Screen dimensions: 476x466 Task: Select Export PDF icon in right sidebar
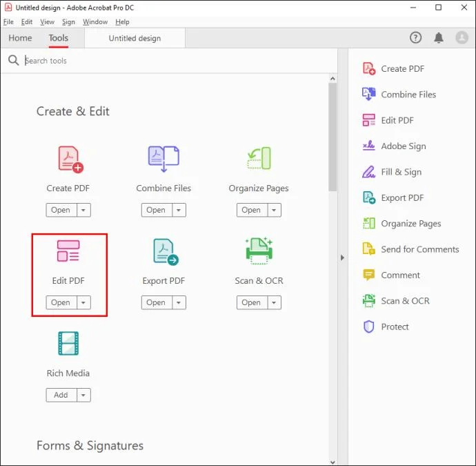pyautogui.click(x=369, y=197)
